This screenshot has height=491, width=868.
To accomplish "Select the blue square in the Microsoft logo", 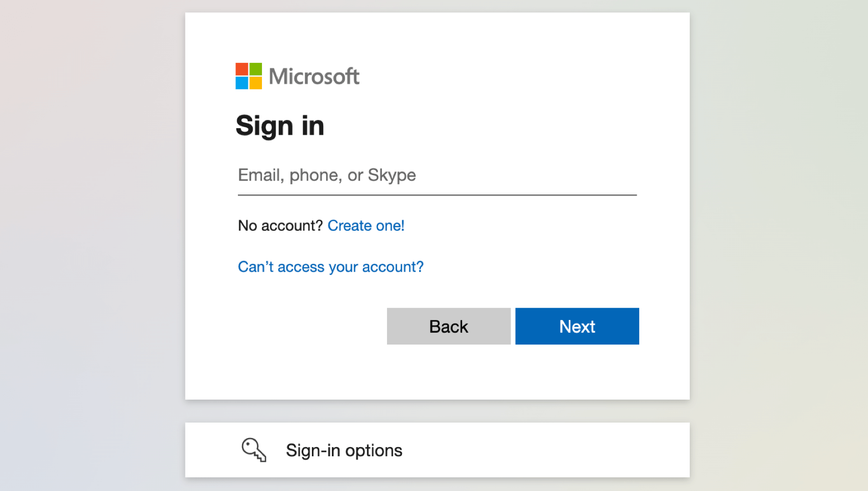I will coord(241,82).
